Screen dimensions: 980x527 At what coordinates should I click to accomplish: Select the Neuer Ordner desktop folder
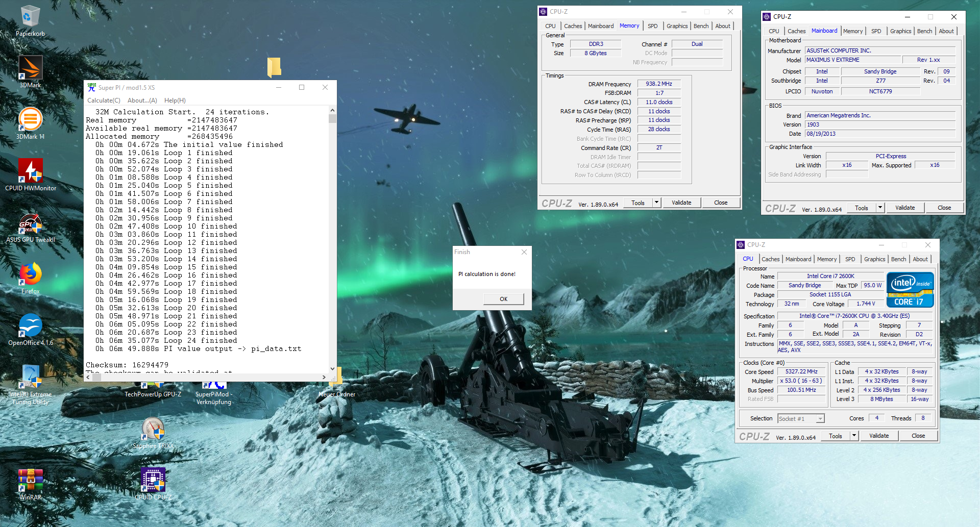[x=337, y=394]
